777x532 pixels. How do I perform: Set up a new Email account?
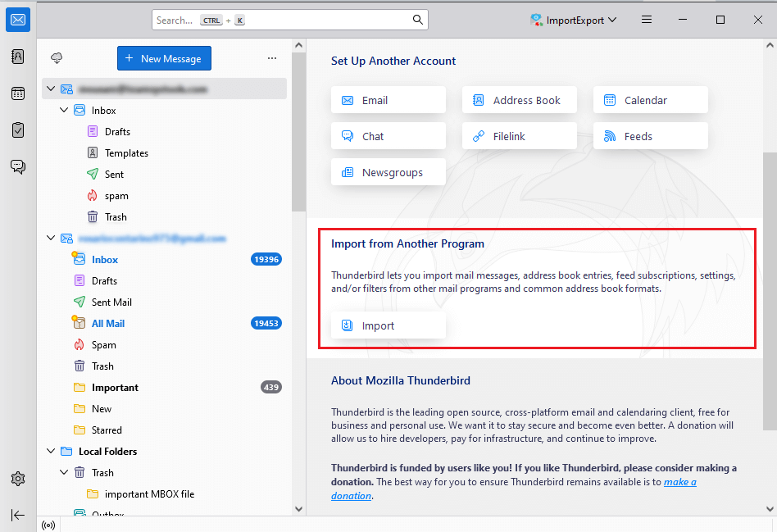pos(388,100)
